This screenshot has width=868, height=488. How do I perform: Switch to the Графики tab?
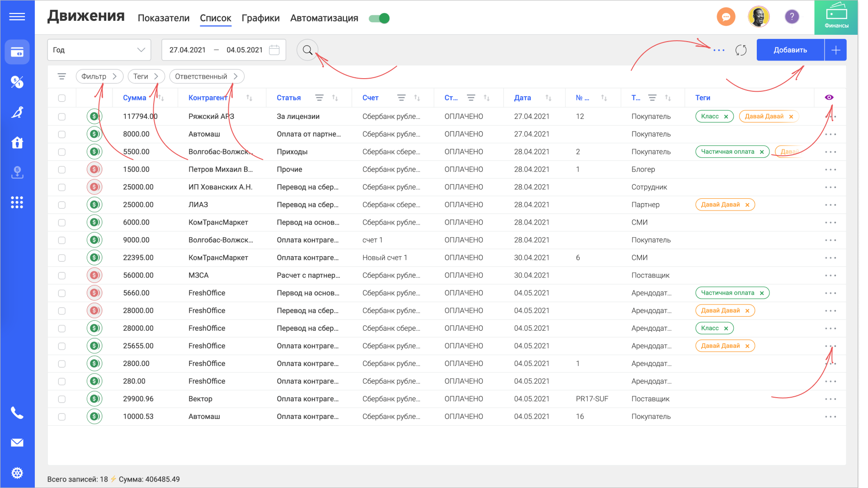260,19
